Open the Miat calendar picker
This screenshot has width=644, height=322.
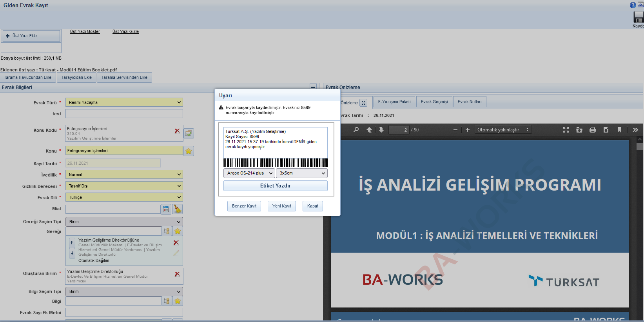click(166, 209)
